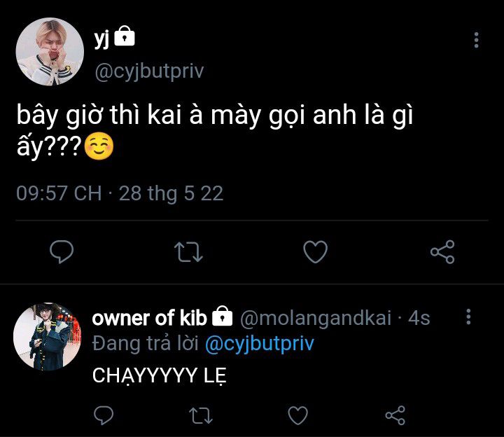This screenshot has height=437, width=504.
Task: Open the reply text 'CHẠYYYYY LẸ'
Action: tap(160, 375)
